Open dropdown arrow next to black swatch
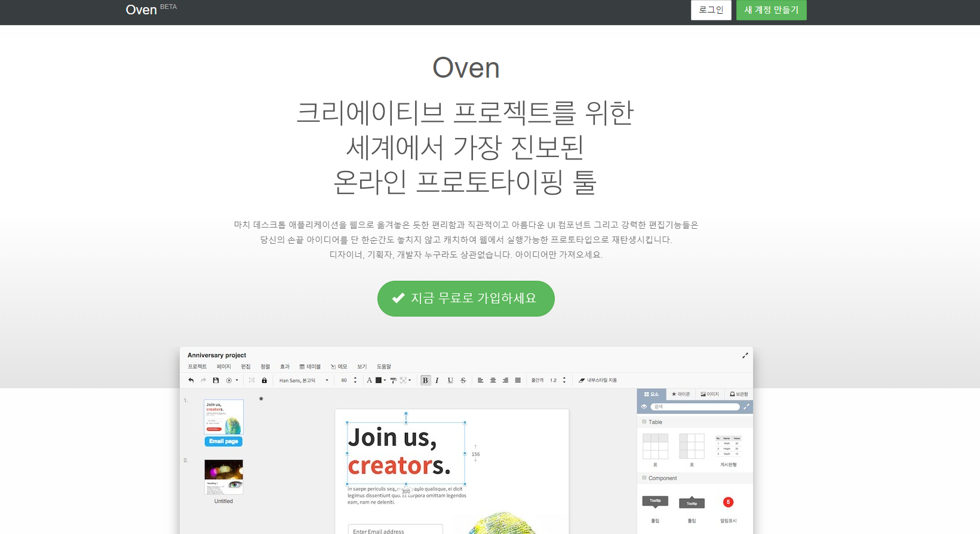This screenshot has height=534, width=980. tap(385, 380)
